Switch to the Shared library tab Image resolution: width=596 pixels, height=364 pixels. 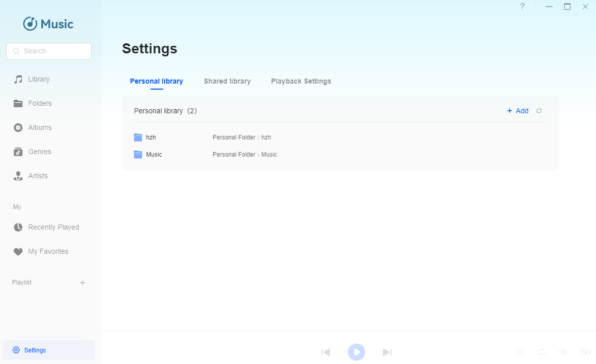(227, 81)
